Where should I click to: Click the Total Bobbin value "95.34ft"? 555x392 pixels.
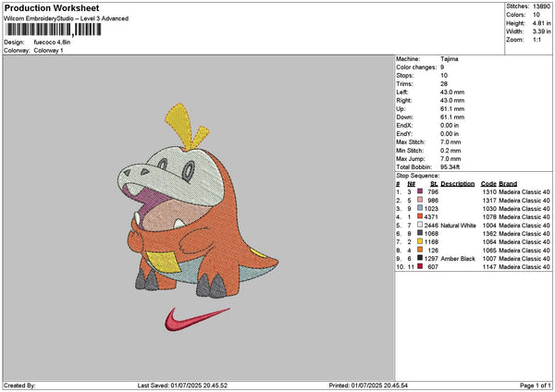click(x=450, y=167)
